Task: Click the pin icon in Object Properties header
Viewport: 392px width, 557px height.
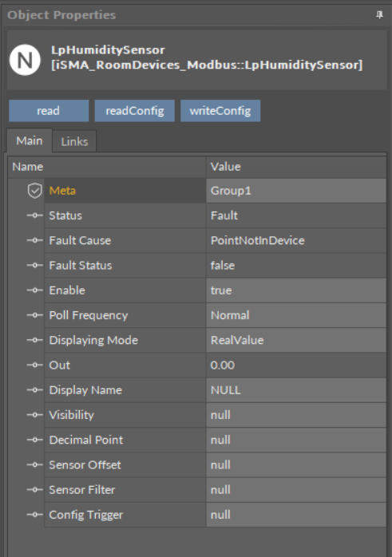Action: 379,15
